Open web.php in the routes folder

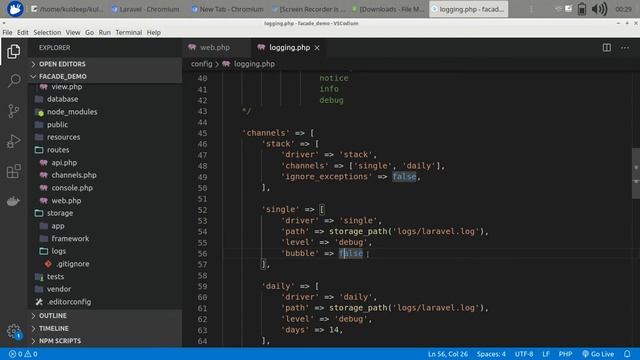66,200
